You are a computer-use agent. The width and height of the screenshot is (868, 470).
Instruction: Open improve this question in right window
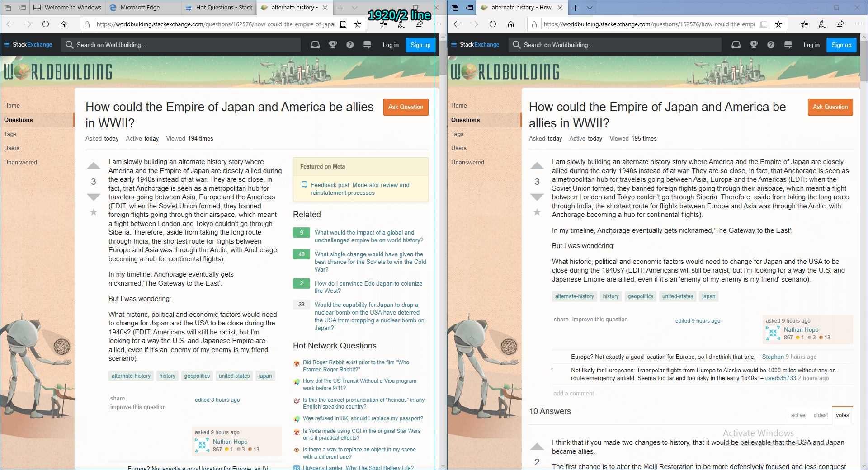tap(600, 320)
